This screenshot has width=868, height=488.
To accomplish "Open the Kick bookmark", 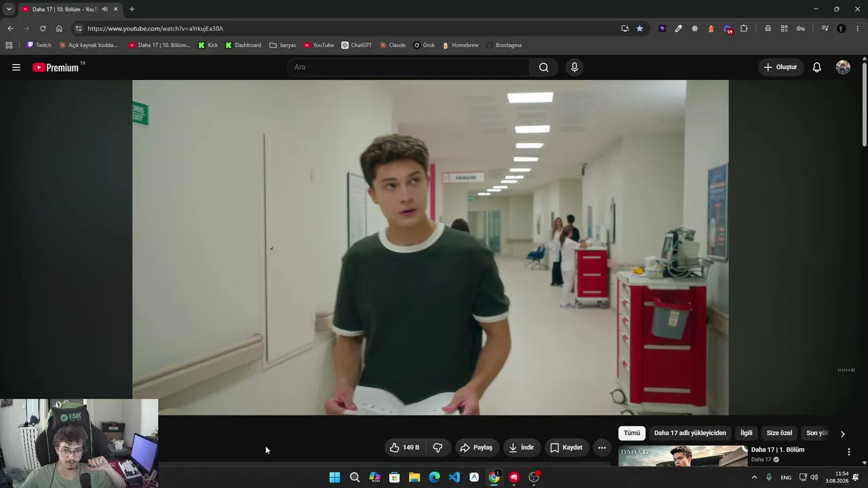I will point(208,45).
